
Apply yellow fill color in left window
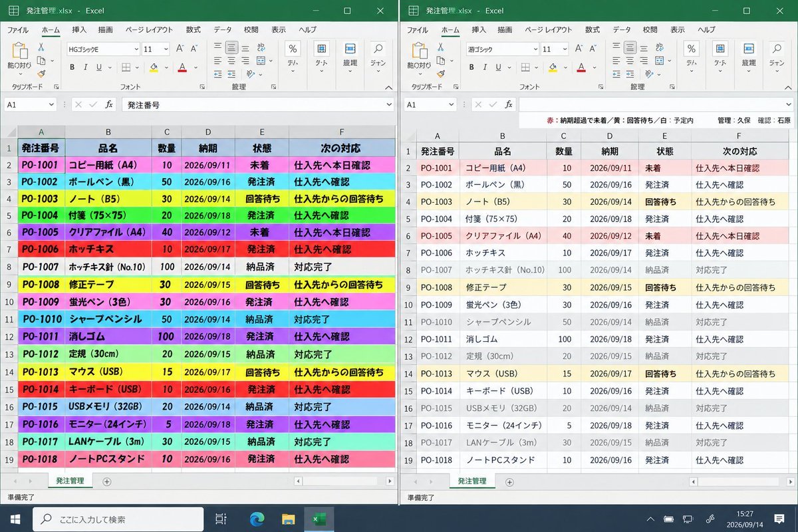click(154, 67)
